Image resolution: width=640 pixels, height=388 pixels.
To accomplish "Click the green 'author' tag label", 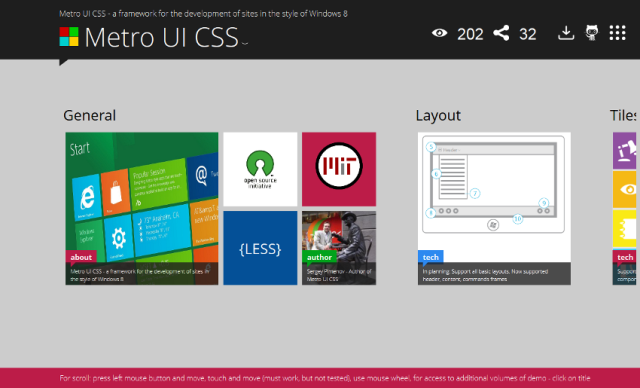I will (319, 257).
